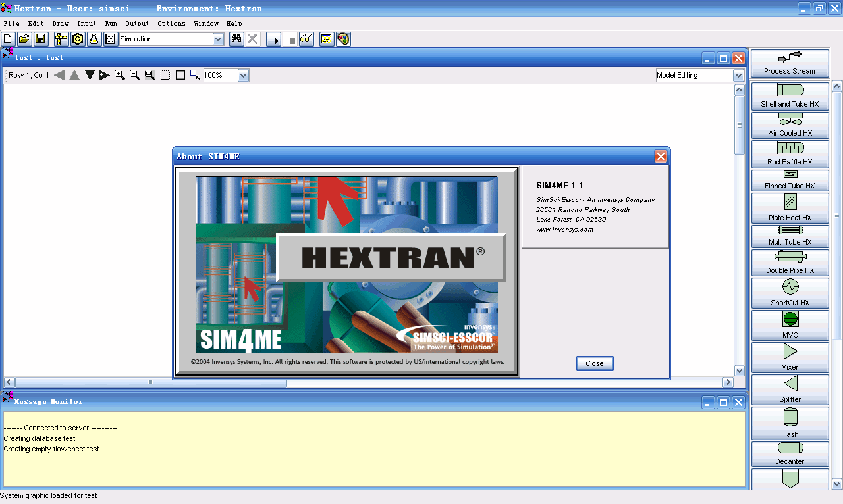The height and width of the screenshot is (504, 843).
Task: Click palette scrollbar down arrow
Action: tap(837, 484)
